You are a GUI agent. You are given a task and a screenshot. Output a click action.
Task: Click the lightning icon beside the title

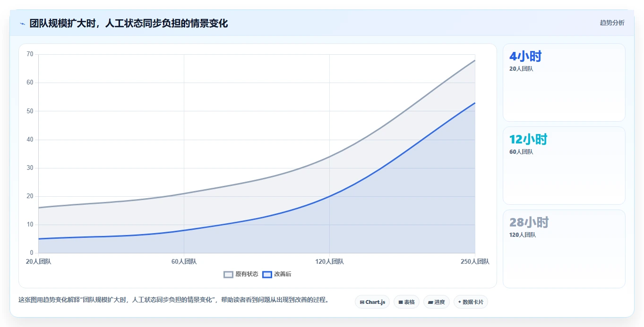[x=22, y=24]
